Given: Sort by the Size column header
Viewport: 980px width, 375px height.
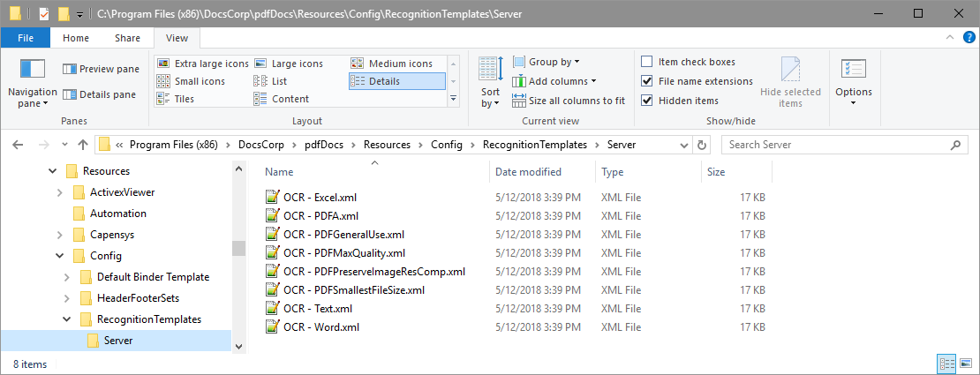Looking at the screenshot, I should click(737, 172).
